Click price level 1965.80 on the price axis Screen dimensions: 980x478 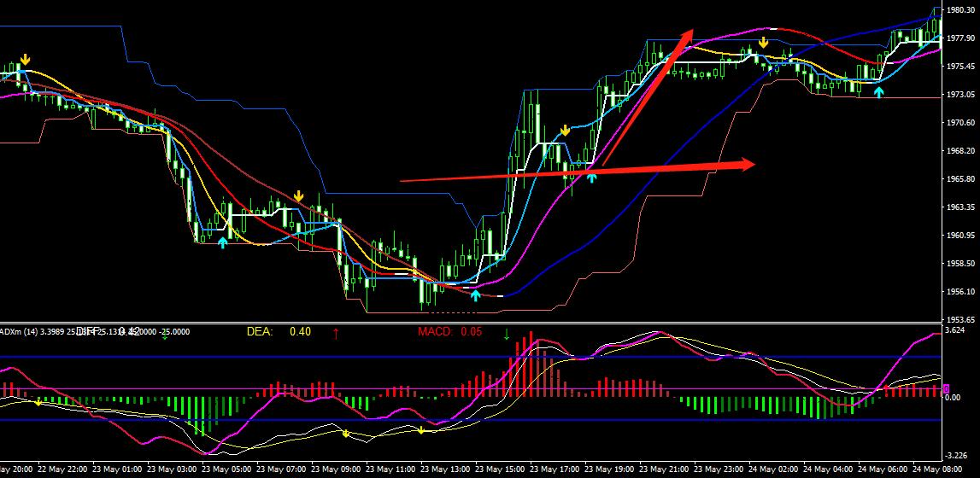(x=962, y=179)
